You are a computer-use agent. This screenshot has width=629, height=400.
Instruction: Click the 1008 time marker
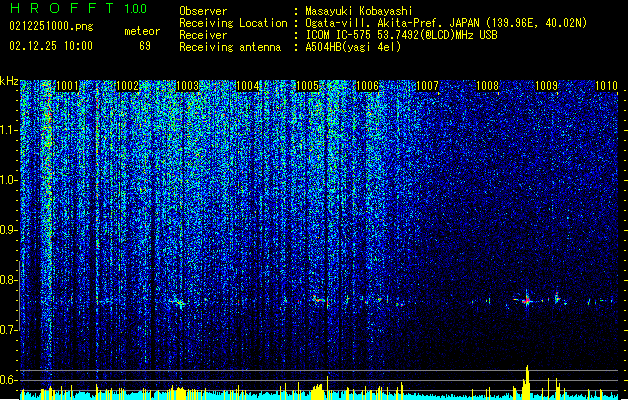[x=487, y=86]
